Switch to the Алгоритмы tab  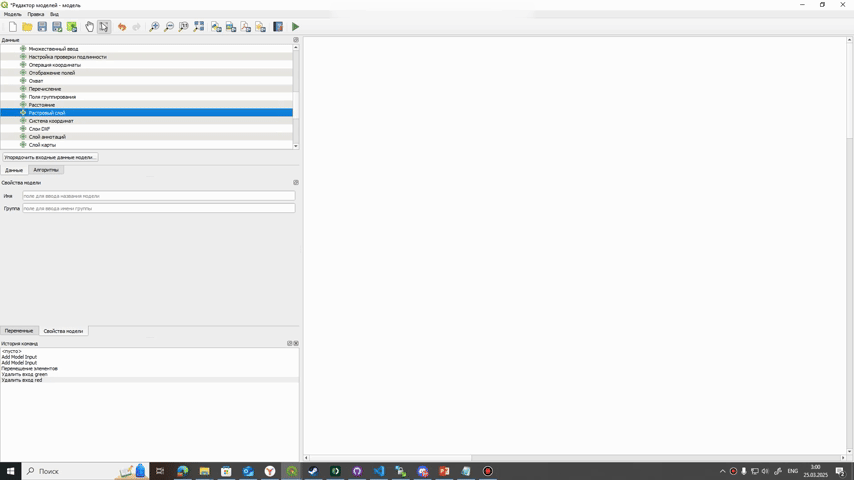(46, 170)
